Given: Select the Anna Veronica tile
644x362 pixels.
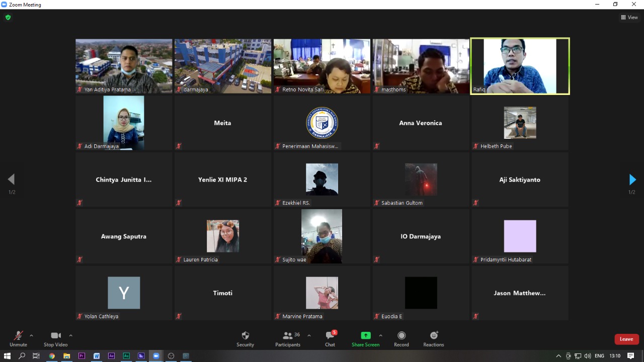Looking at the screenshot, I should click(421, 123).
